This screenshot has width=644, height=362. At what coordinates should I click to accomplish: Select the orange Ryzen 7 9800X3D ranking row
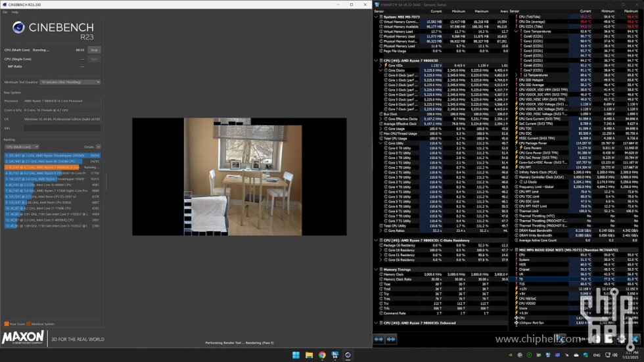click(x=52, y=168)
